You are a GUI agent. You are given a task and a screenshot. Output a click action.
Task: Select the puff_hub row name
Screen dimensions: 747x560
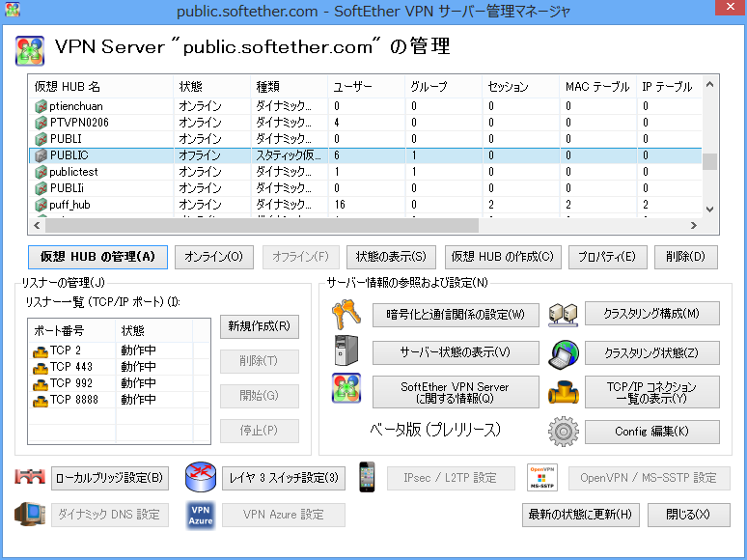pos(69,205)
